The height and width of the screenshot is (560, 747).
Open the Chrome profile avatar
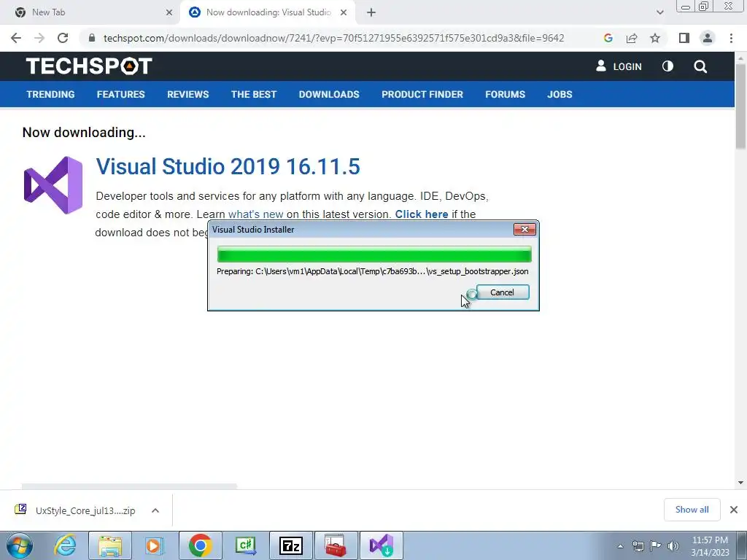tap(708, 38)
